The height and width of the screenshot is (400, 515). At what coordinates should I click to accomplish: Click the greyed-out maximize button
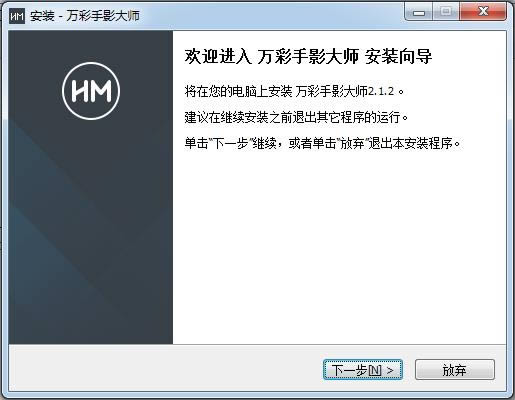[446, 12]
